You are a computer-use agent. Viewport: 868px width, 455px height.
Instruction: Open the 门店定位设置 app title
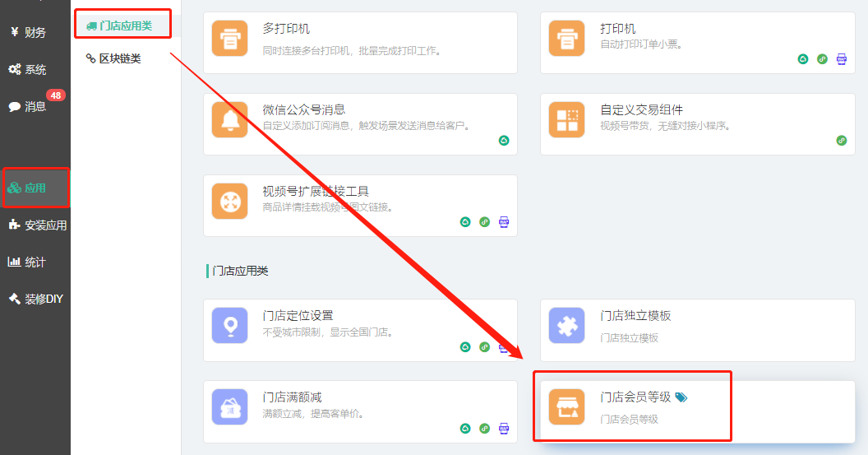pyautogui.click(x=298, y=315)
